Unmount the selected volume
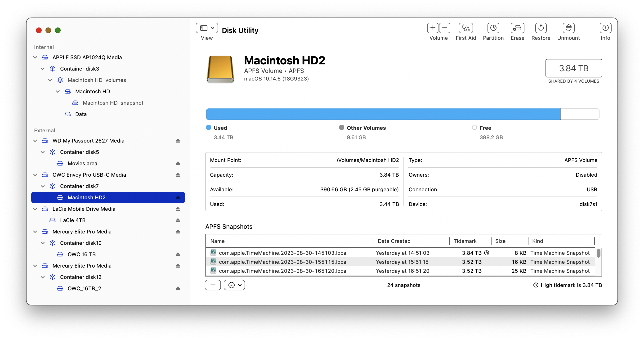The width and height of the screenshot is (644, 340). pos(568,28)
